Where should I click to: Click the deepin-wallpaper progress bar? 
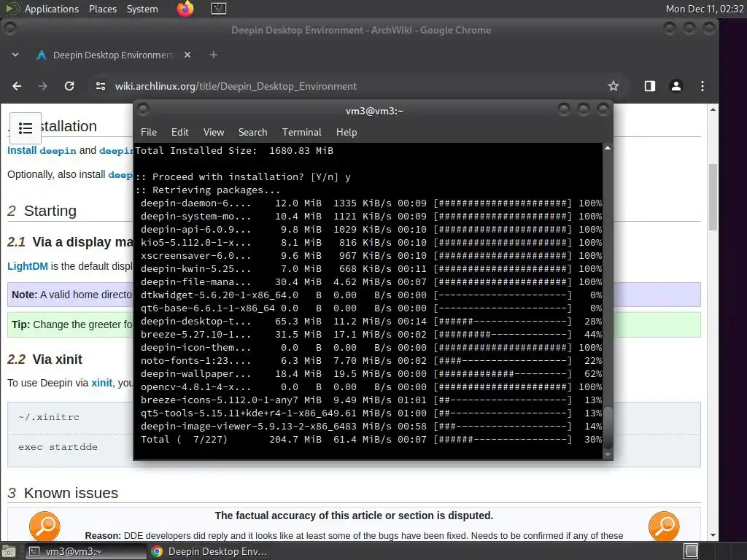[503, 374]
